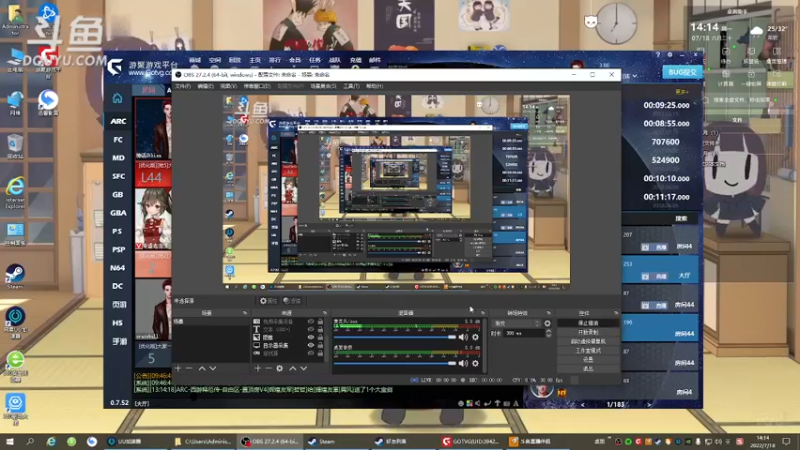Toggle visibility eye of 视频采集设备 source
800x450 pixels.
click(x=310, y=321)
